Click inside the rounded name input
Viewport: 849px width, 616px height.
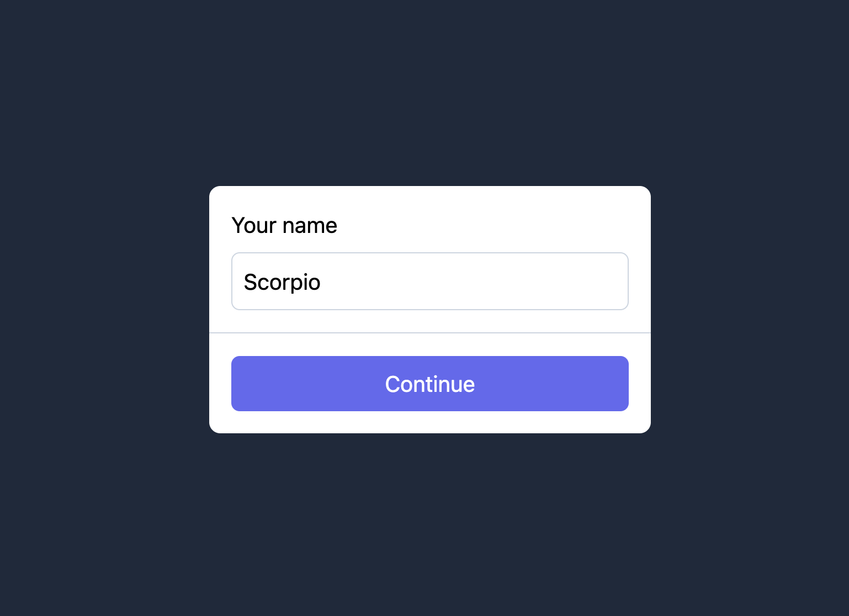point(429,282)
